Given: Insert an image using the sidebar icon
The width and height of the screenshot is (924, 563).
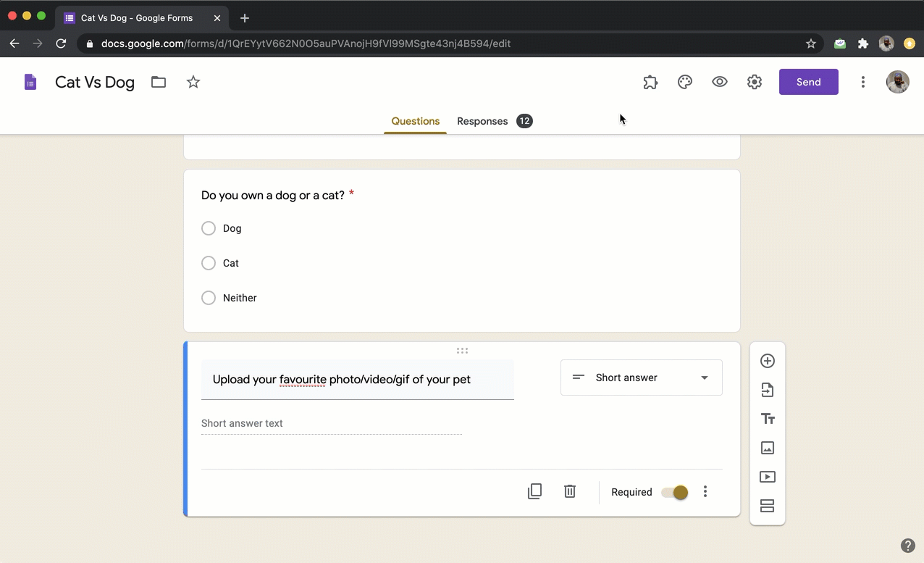Looking at the screenshot, I should tap(768, 448).
